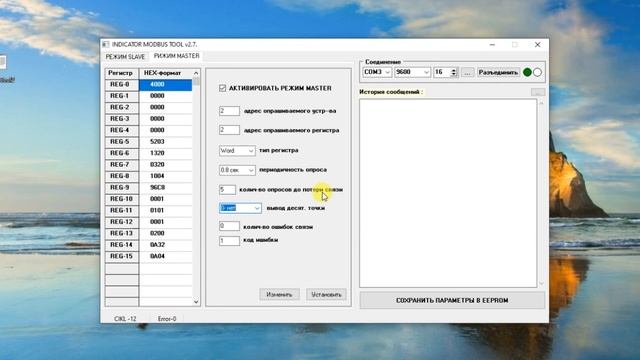This screenshot has width=640, height=360.
Task: Click the Error-0 status bar entry
Action: (x=167, y=319)
